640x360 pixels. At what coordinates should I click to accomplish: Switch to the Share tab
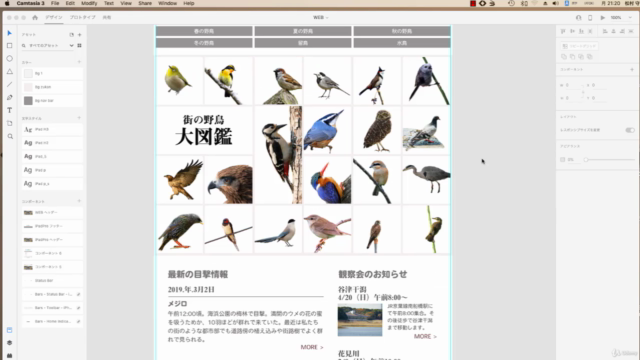107,18
